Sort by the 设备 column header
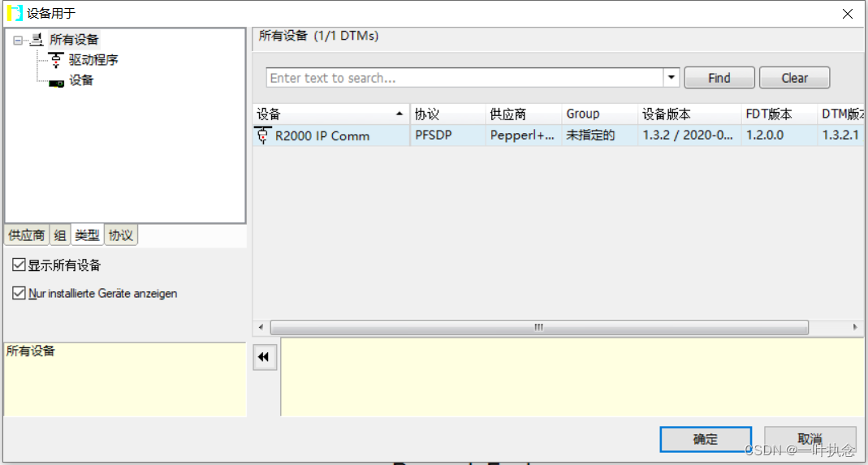Viewport: 868px width, 465px height. [331, 114]
